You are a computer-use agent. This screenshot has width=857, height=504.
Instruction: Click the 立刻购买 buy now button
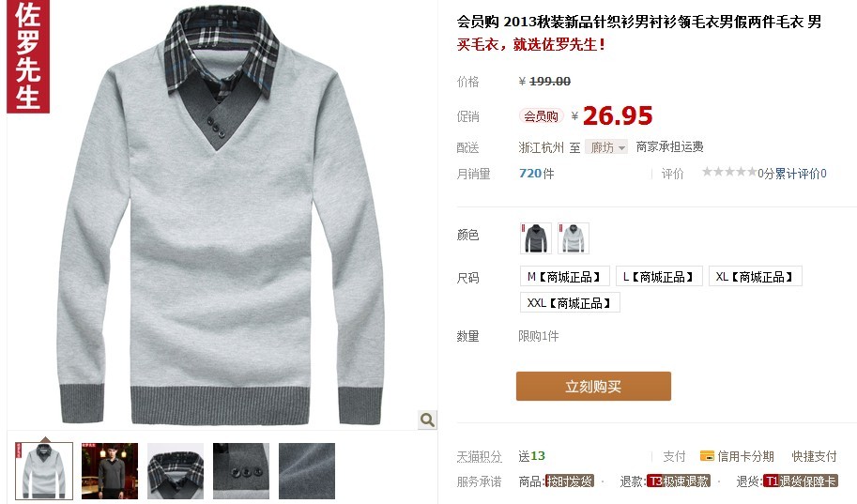point(593,387)
